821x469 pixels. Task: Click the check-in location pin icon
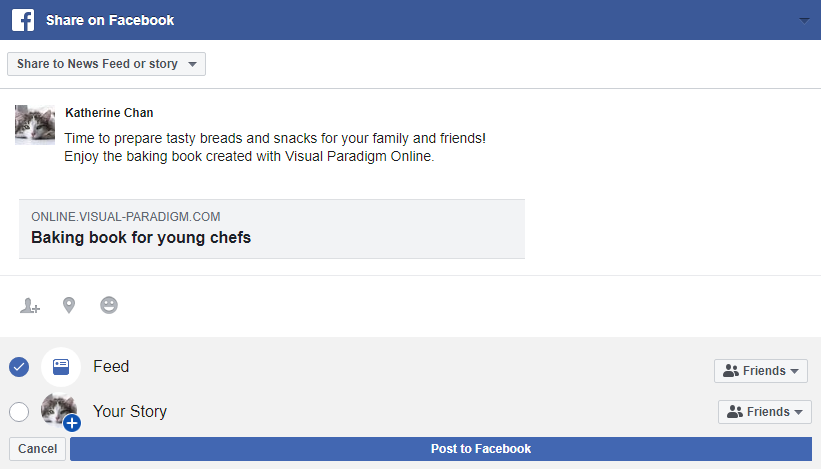coord(69,305)
